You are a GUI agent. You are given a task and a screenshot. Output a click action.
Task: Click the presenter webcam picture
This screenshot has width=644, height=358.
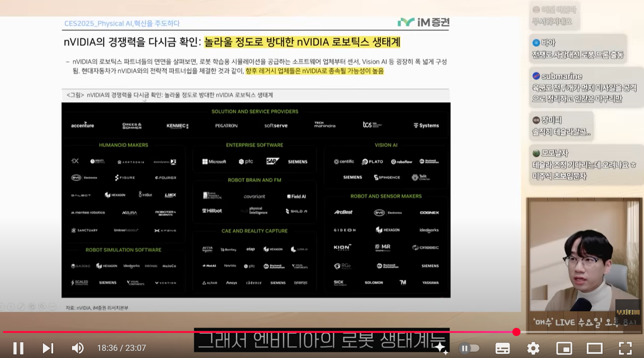[584, 255]
